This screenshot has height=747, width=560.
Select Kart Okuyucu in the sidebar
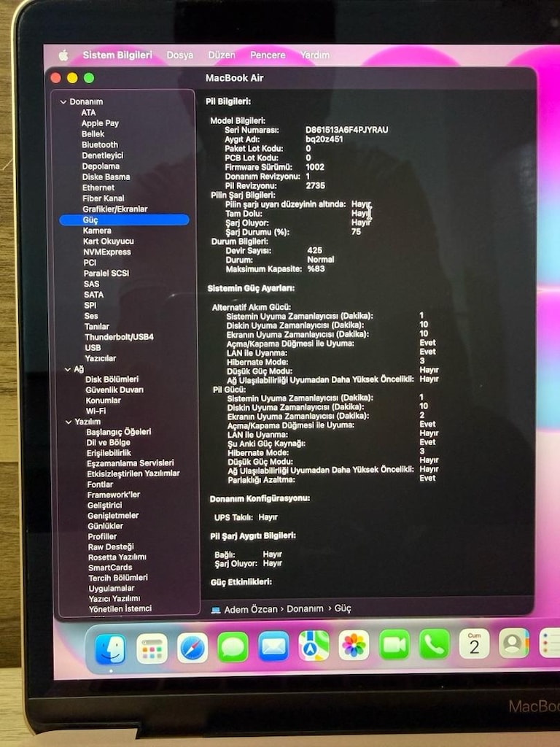click(x=109, y=241)
